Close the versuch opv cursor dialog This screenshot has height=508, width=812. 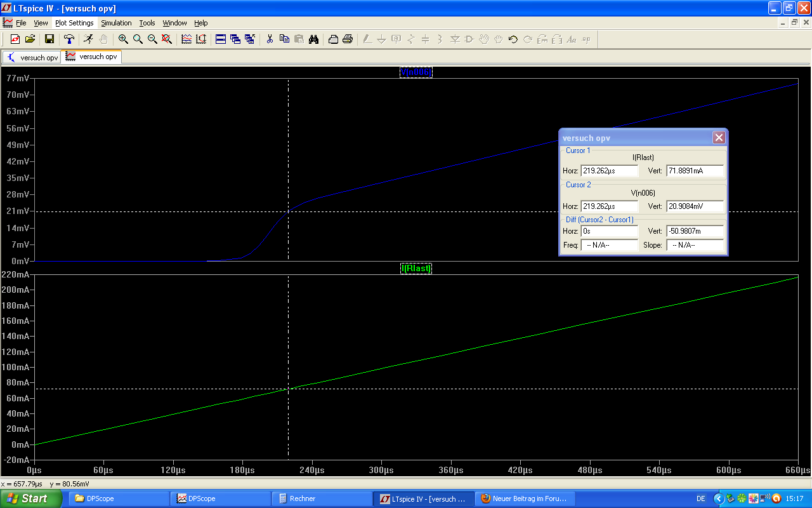718,138
